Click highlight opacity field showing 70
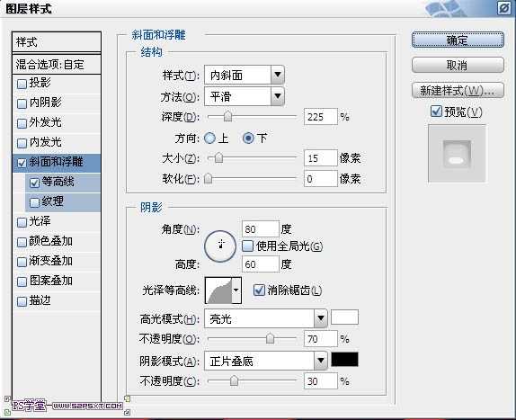 321,338
